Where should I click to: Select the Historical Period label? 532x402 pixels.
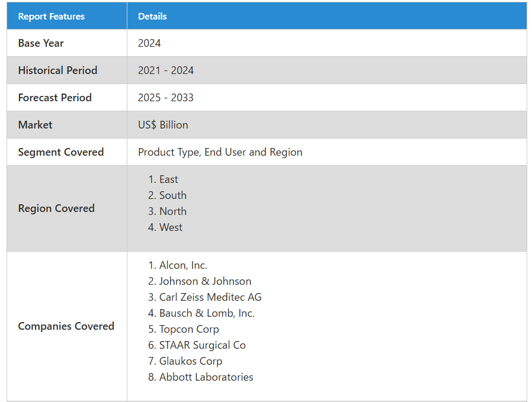click(57, 70)
